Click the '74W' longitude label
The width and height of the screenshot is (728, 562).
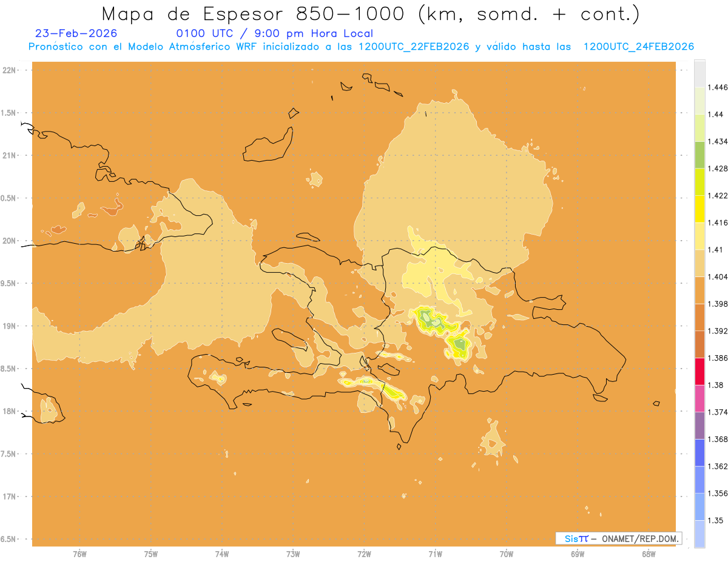222,554
